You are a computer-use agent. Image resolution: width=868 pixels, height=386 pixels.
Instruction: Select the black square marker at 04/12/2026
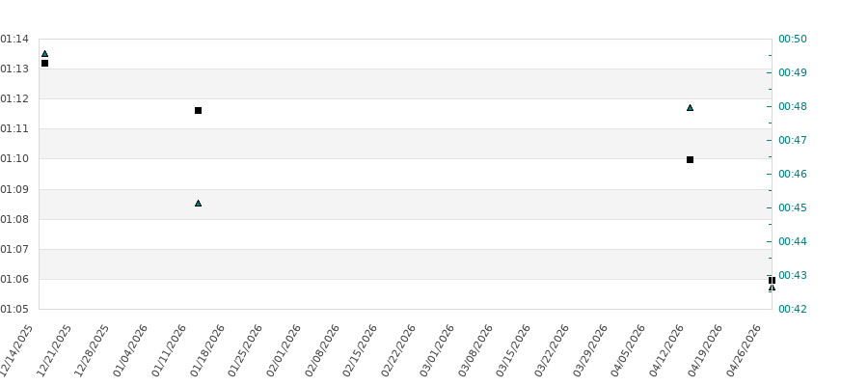tap(690, 160)
